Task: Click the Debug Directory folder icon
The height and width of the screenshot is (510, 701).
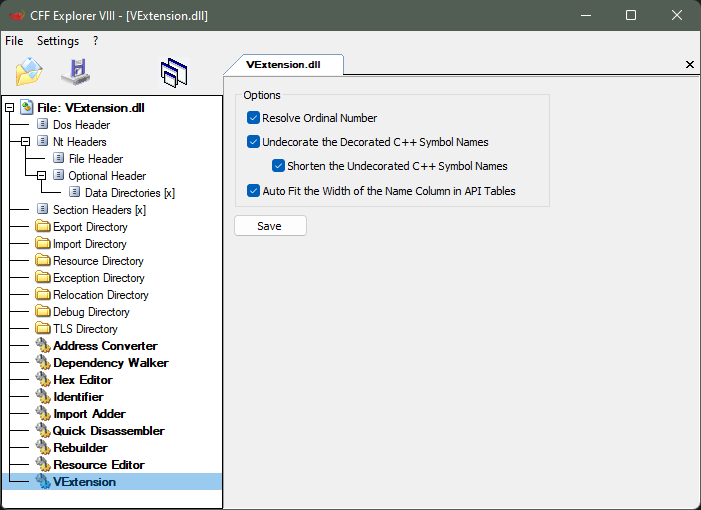Action: coord(43,311)
